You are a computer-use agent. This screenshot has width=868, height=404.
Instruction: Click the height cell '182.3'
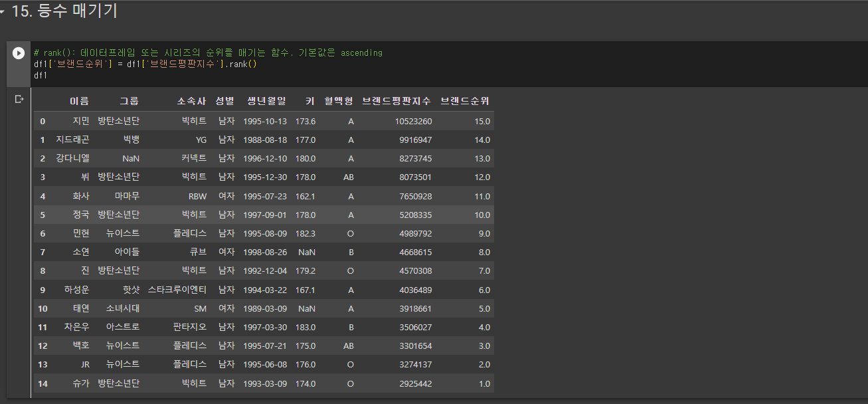pos(305,233)
